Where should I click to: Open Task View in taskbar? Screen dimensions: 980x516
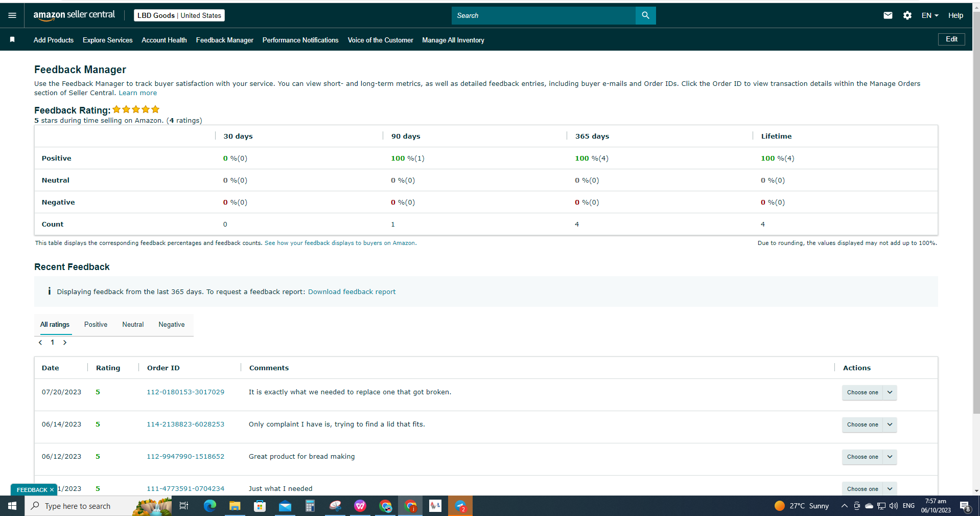pos(184,506)
